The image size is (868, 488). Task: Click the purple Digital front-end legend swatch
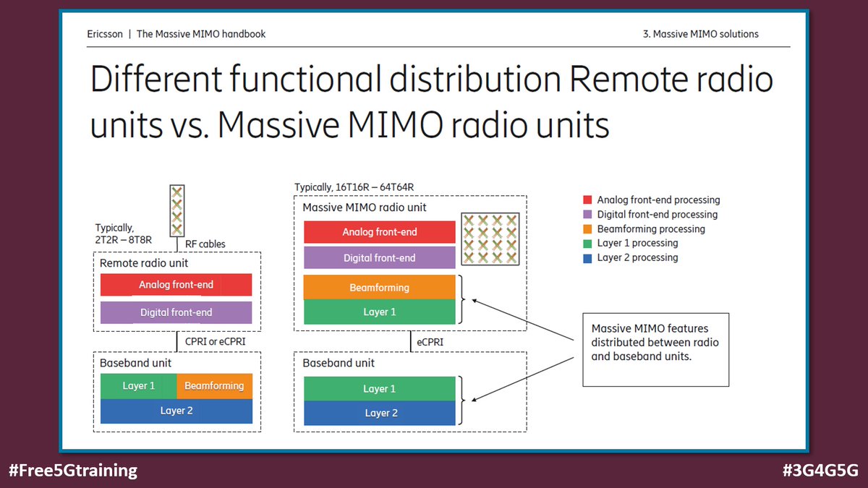point(588,215)
